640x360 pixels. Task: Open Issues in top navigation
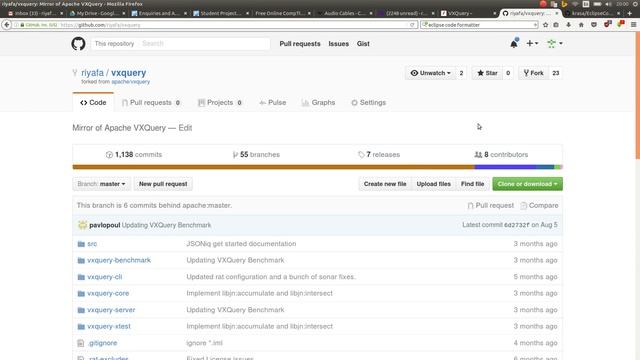click(x=338, y=44)
